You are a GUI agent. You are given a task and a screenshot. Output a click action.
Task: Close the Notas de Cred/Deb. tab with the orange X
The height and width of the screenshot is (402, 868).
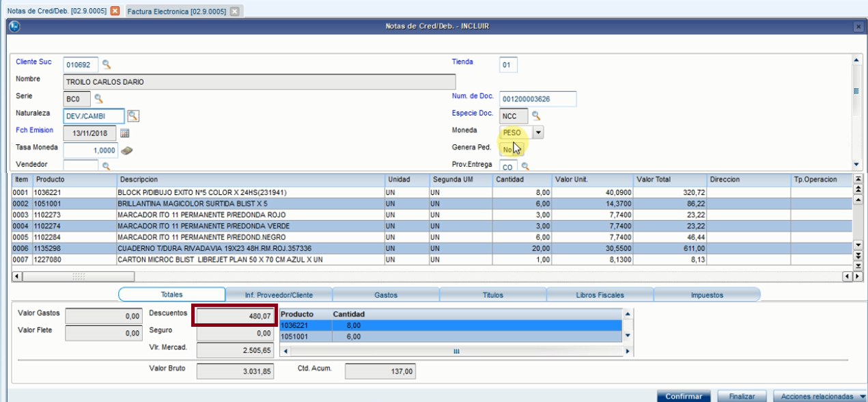115,12
